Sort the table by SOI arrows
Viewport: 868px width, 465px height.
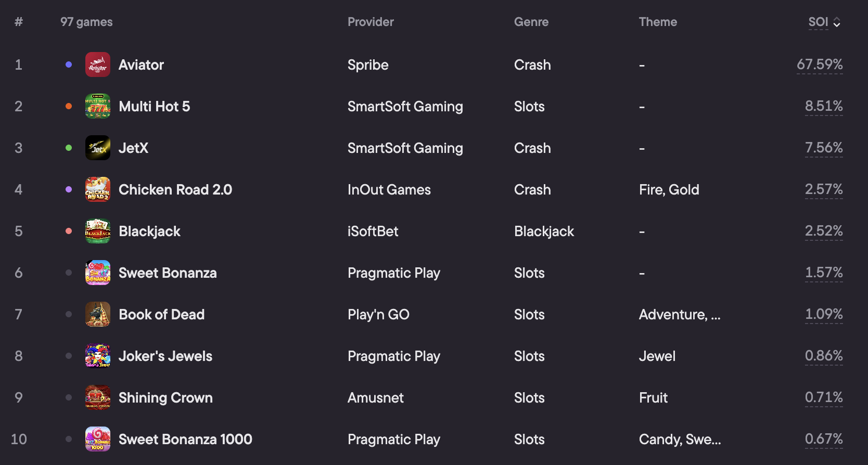coord(837,22)
